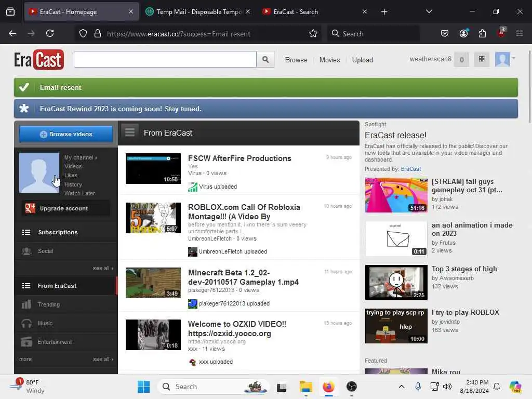Open the Browse menu item
This screenshot has height=399, width=532.
click(296, 60)
